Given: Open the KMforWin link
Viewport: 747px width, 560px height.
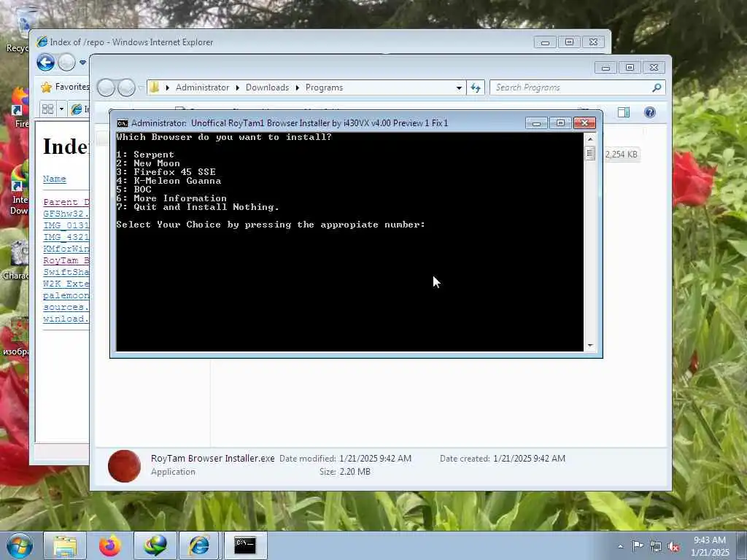Looking at the screenshot, I should coord(66,249).
